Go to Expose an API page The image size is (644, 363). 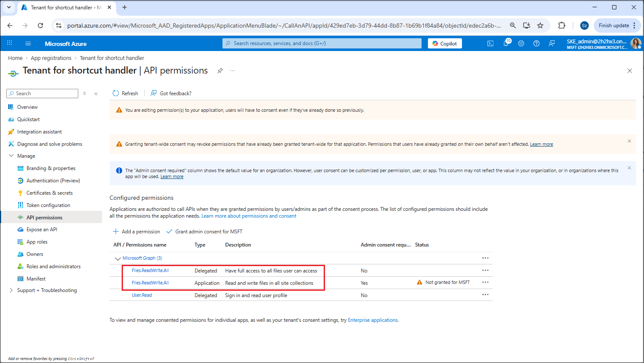tap(42, 230)
